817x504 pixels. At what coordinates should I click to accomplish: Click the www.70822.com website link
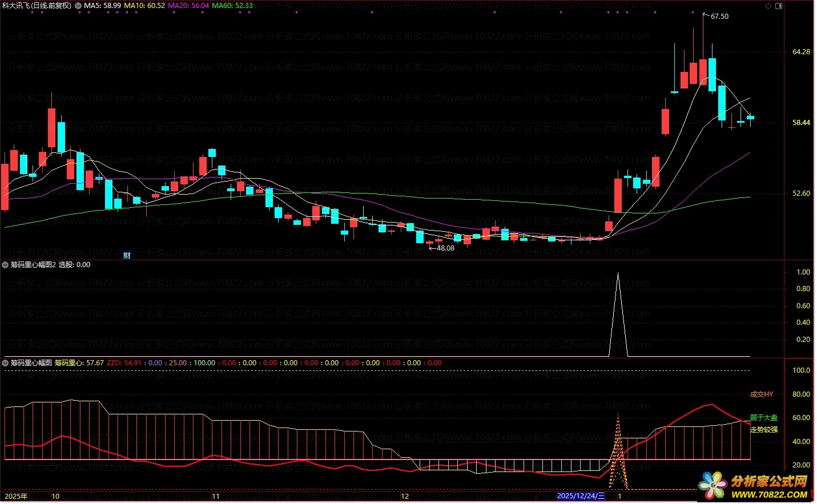(769, 494)
